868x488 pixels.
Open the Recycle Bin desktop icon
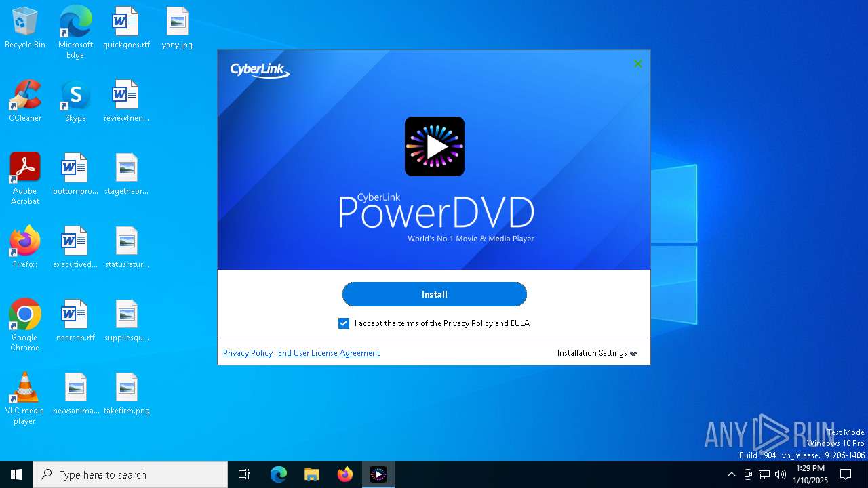coord(25,28)
